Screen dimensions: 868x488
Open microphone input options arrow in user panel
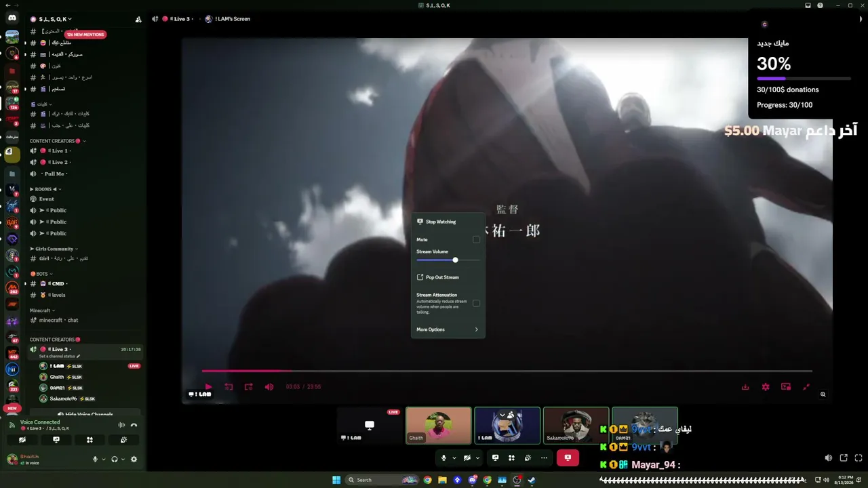[x=104, y=460]
